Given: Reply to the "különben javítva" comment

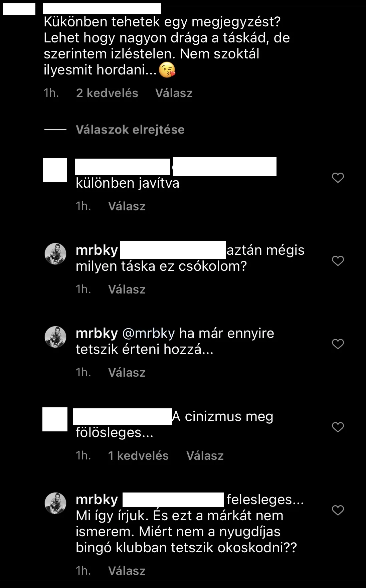Looking at the screenshot, I should click(127, 206).
